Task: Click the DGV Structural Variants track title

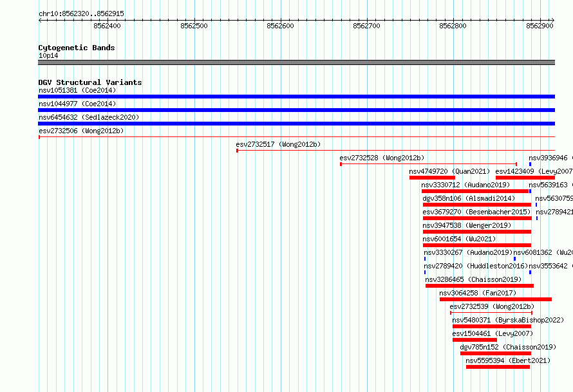Action: 90,82
